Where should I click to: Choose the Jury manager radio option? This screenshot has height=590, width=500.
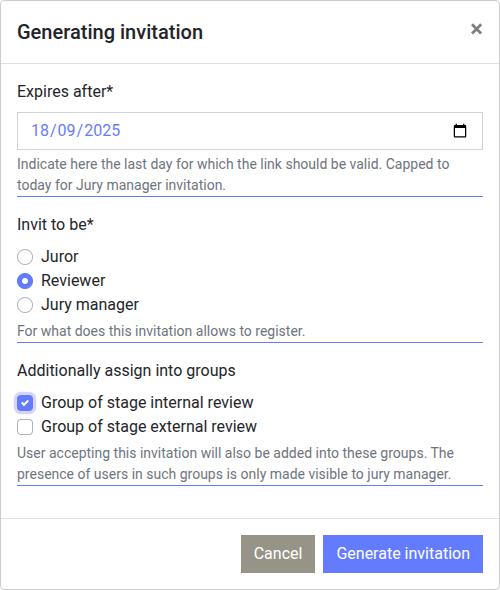click(25, 305)
